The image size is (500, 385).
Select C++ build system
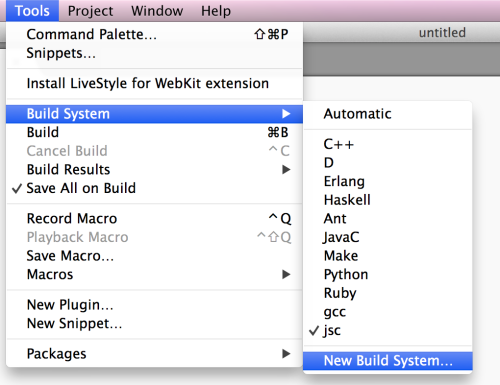pyautogui.click(x=388, y=144)
